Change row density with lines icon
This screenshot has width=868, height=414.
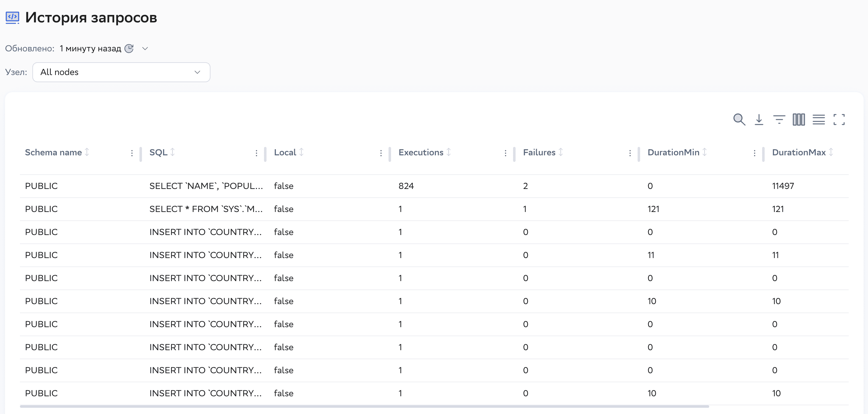pyautogui.click(x=818, y=119)
